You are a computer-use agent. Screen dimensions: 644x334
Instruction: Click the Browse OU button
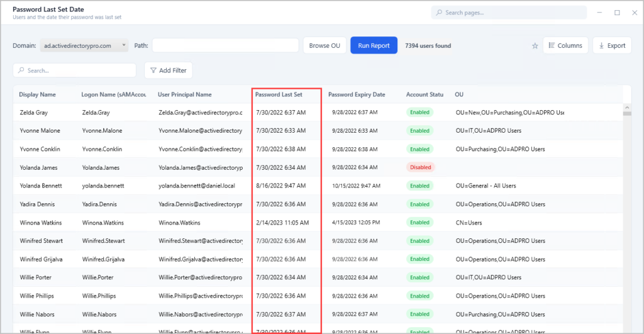pos(325,45)
